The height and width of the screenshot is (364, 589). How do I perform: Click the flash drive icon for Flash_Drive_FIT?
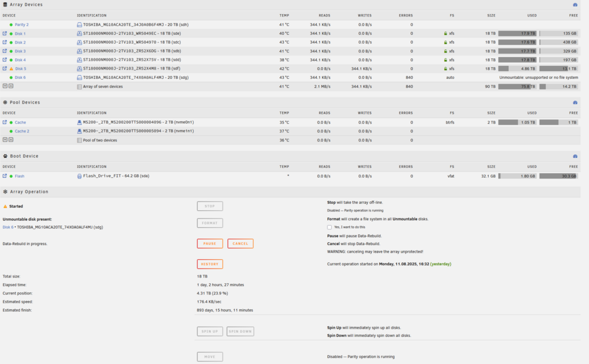(x=80, y=176)
